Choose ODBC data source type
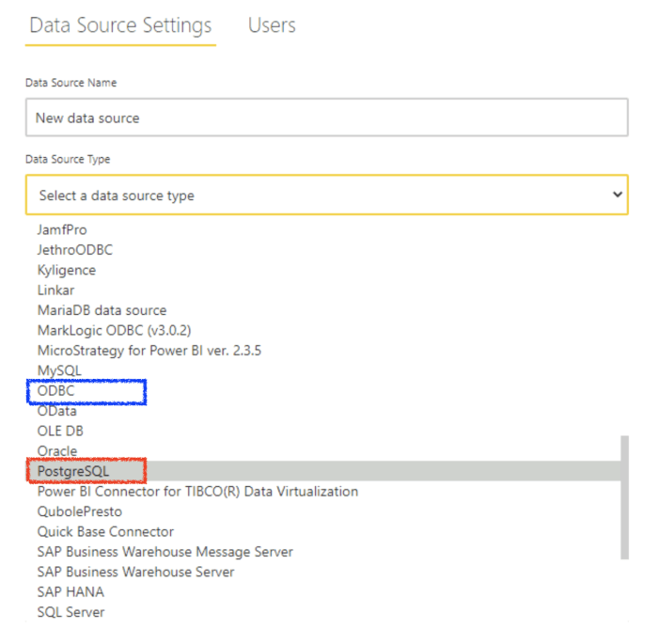Viewport: 658px width, 644px height. [x=55, y=391]
